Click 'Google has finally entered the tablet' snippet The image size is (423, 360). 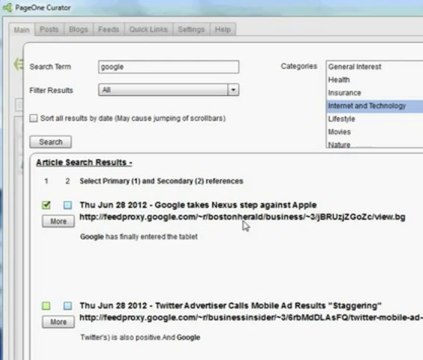pyautogui.click(x=139, y=237)
